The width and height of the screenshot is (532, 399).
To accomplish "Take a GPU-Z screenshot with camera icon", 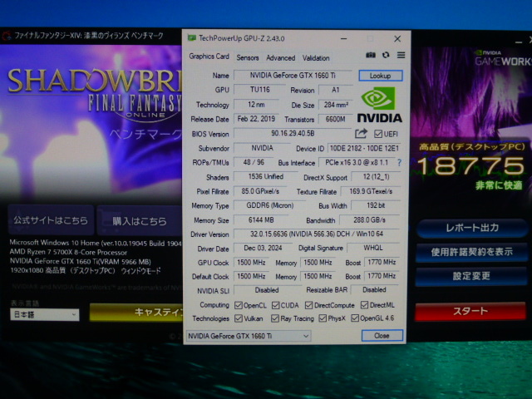I will click(371, 55).
